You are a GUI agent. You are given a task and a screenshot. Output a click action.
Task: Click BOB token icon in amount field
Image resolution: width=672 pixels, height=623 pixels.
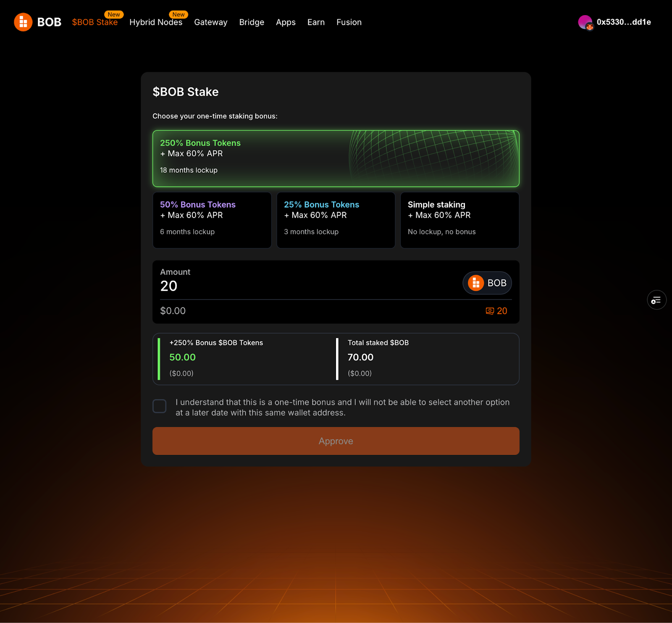point(476,283)
